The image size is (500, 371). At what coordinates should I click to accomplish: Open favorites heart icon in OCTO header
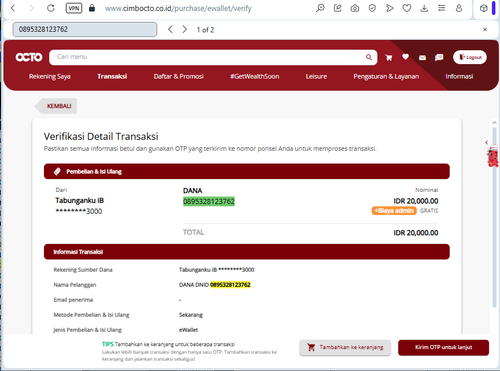[405, 57]
